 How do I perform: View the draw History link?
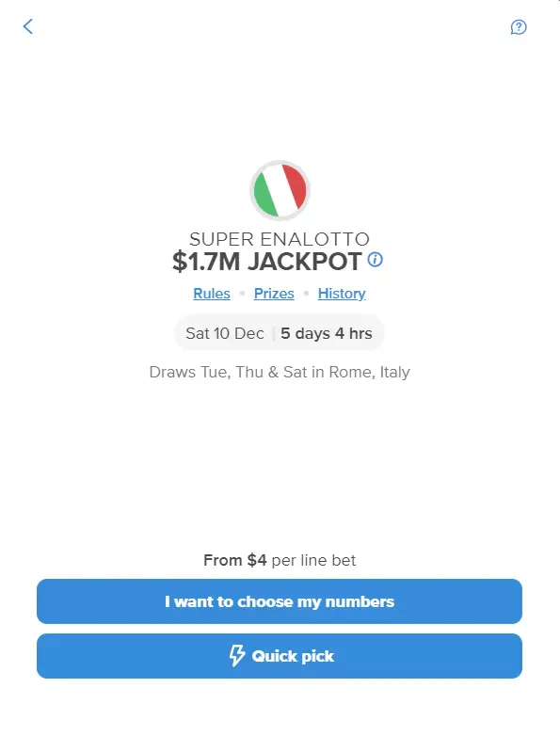[x=342, y=294]
